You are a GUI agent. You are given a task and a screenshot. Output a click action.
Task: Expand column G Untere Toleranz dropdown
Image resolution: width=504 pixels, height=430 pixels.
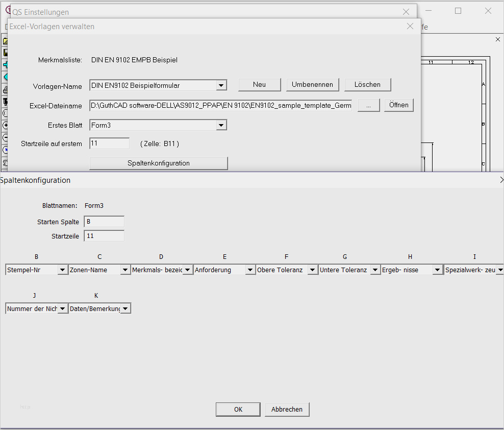(375, 270)
